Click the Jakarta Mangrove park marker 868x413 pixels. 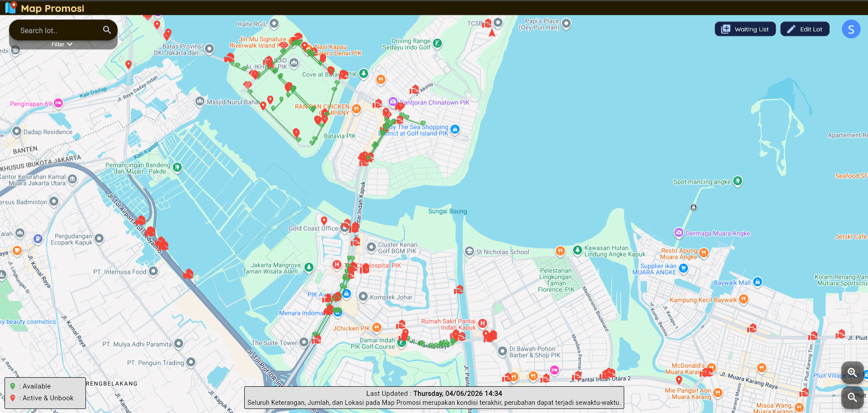pyautogui.click(x=309, y=267)
